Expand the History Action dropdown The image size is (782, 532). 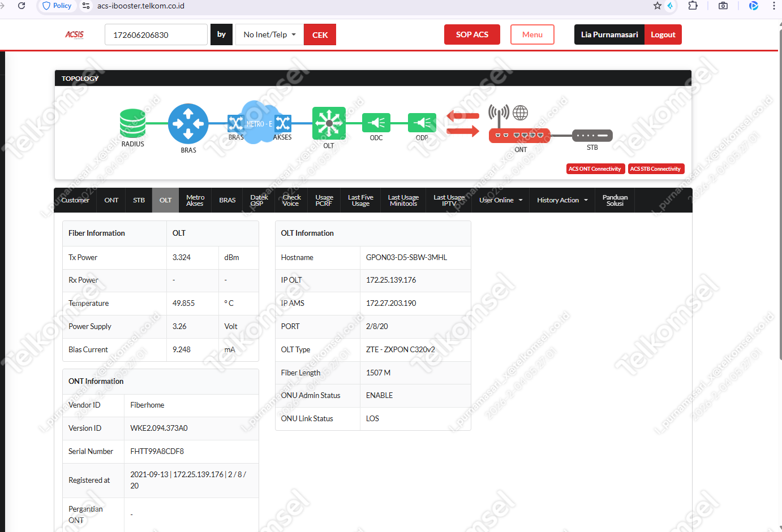562,200
